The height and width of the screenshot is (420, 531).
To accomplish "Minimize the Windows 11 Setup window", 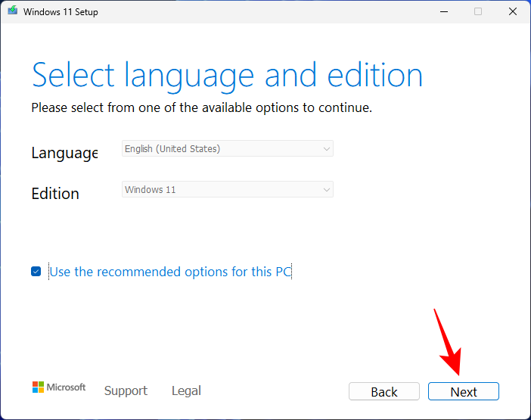I will 443,11.
